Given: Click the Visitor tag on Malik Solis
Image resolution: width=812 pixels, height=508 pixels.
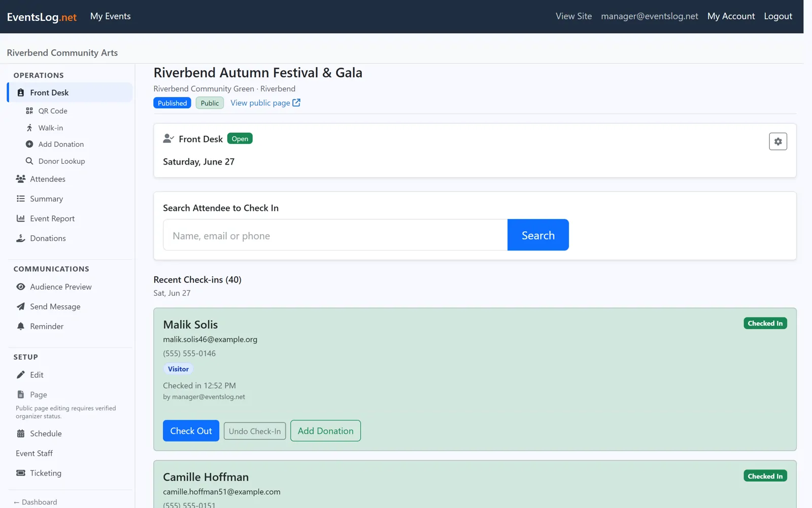Looking at the screenshot, I should (x=178, y=369).
